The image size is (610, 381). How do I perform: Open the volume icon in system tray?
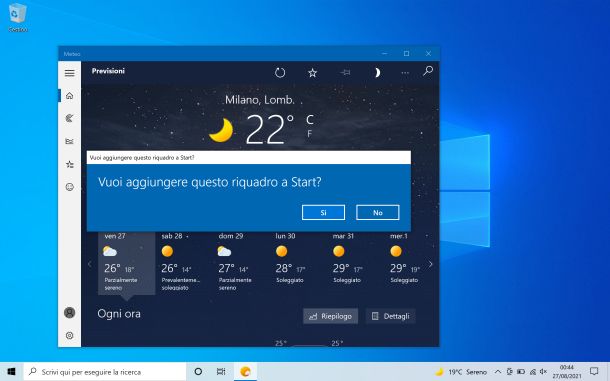pos(543,372)
